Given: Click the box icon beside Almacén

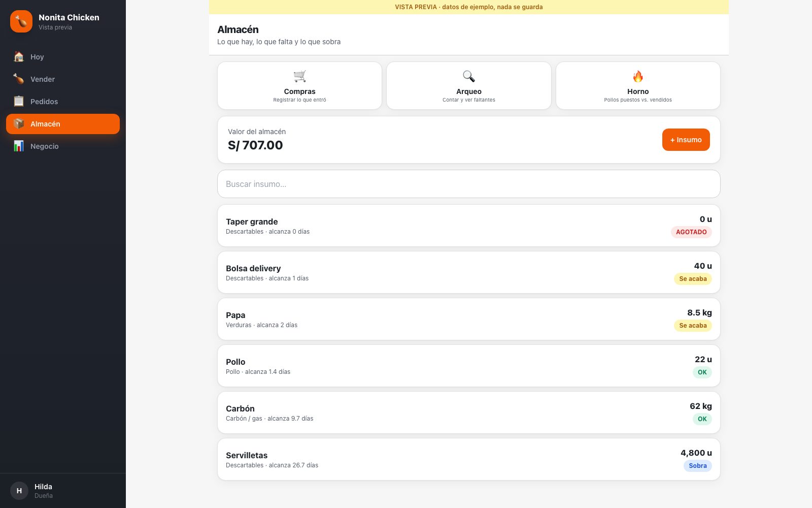Looking at the screenshot, I should point(19,124).
